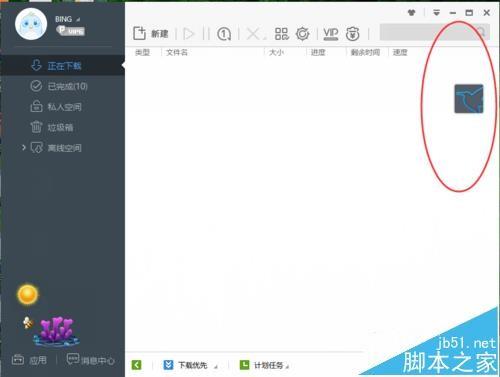This screenshot has height=377, width=500.
Task: Sort by the 文件名 column header
Action: coord(177,52)
